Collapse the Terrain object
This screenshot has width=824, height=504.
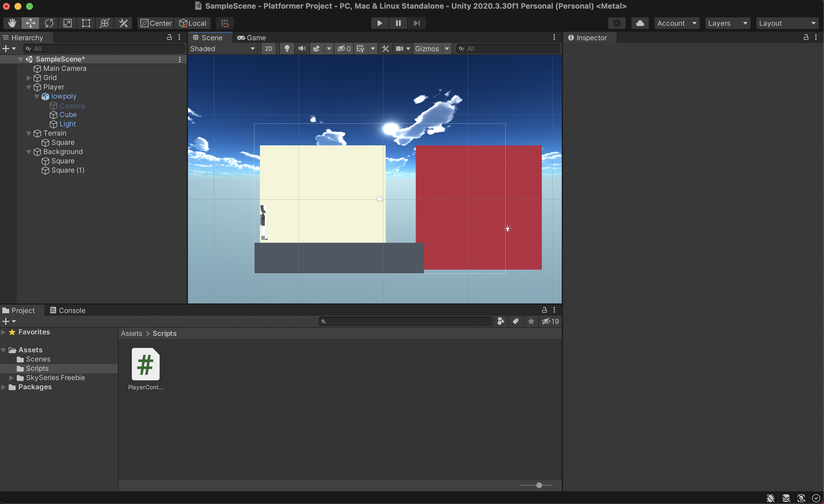point(29,133)
